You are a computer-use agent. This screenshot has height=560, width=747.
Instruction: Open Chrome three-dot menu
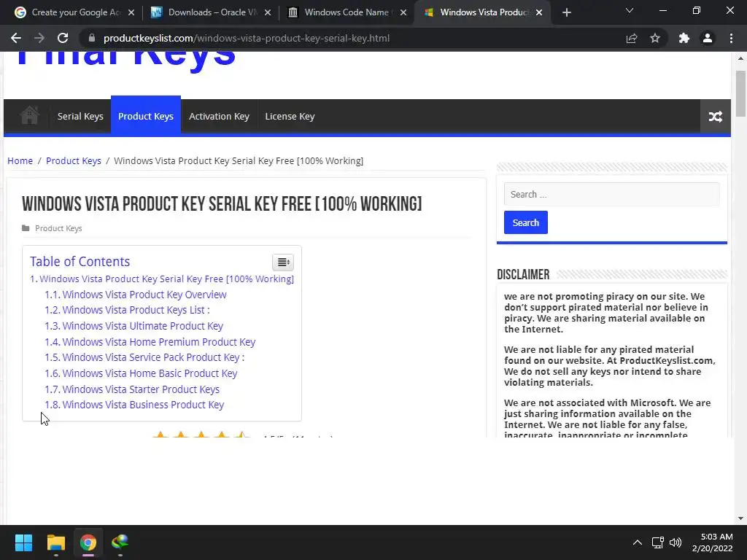[731, 38]
